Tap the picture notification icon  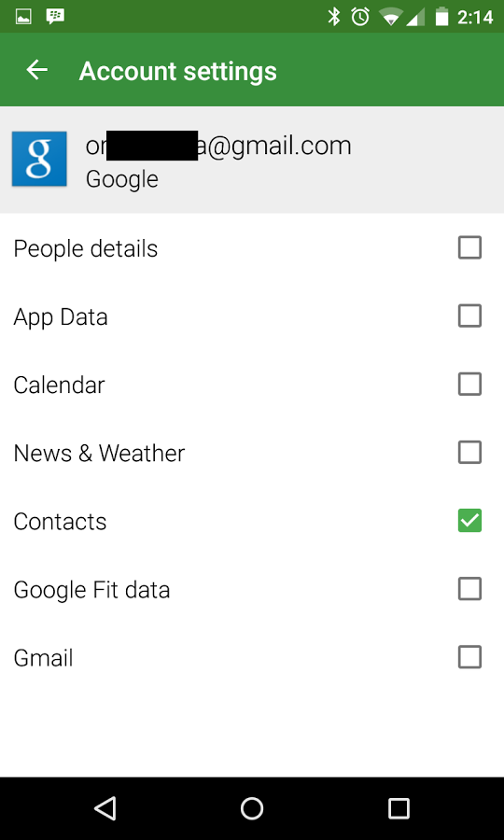pos(23,17)
